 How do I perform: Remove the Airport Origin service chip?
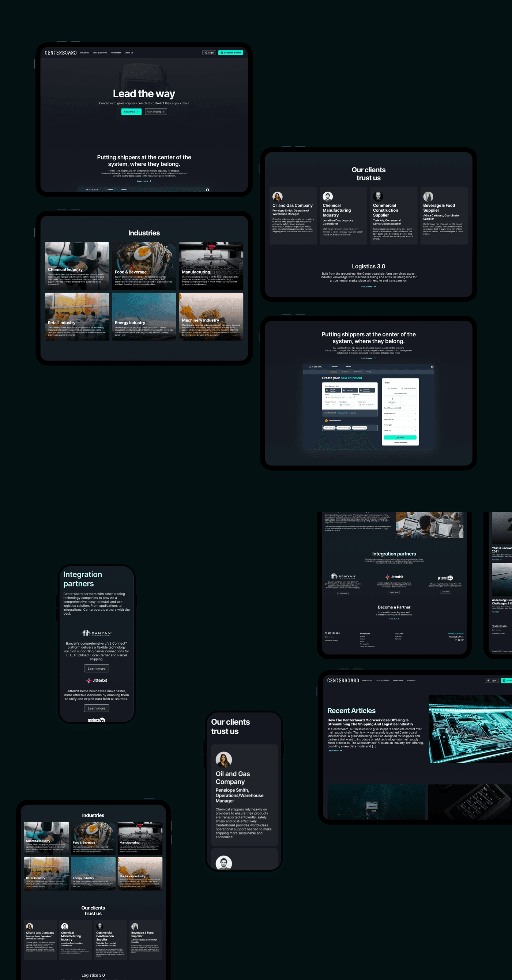[x=334, y=428]
